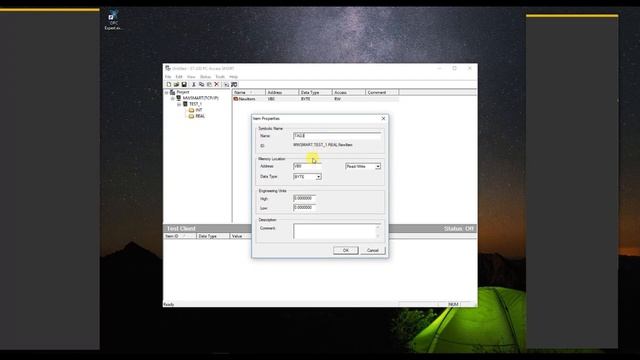Screen dimensions: 640x360
Task: Click the Test Client Data Type header
Action: tap(213, 236)
